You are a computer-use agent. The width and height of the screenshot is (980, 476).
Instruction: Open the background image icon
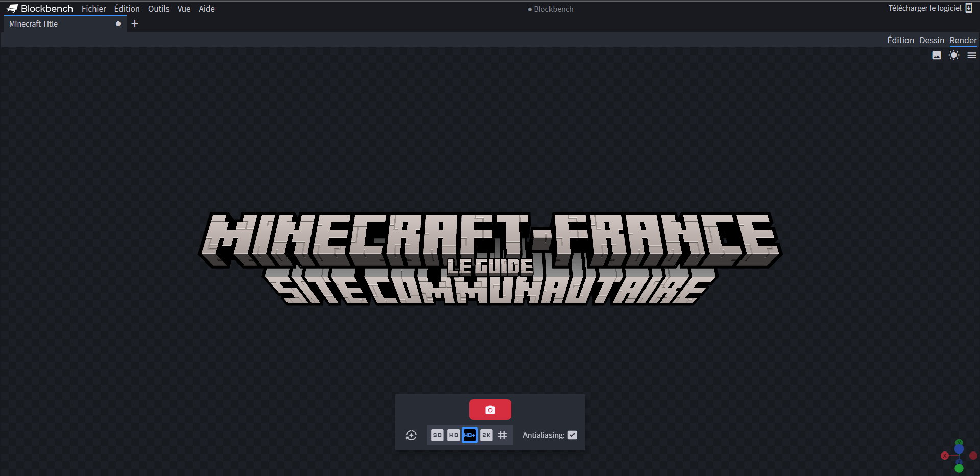(x=937, y=55)
